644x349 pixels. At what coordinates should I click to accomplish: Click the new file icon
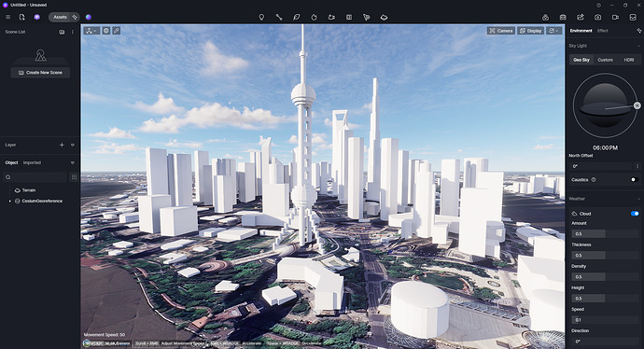tap(22, 17)
